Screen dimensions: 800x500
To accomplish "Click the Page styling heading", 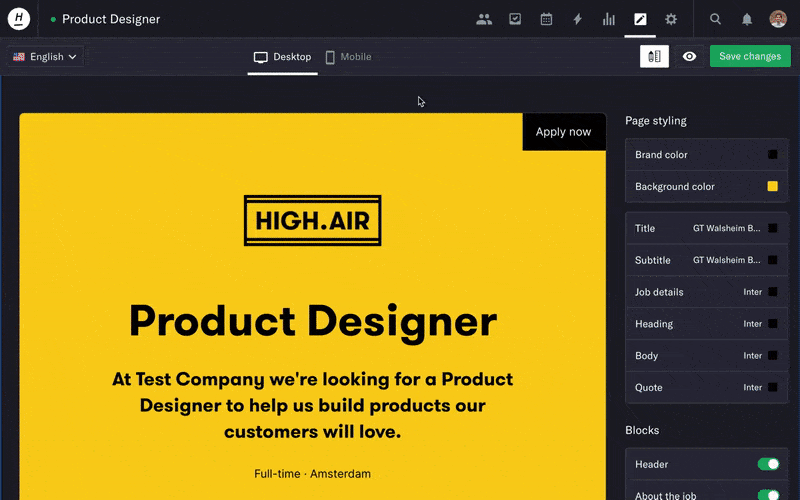I will coord(656,121).
